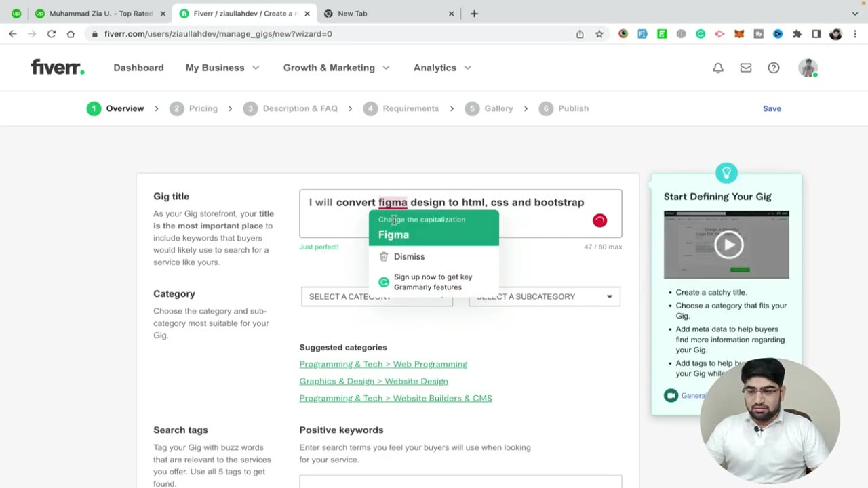Expand the My Business menu

click(222, 68)
